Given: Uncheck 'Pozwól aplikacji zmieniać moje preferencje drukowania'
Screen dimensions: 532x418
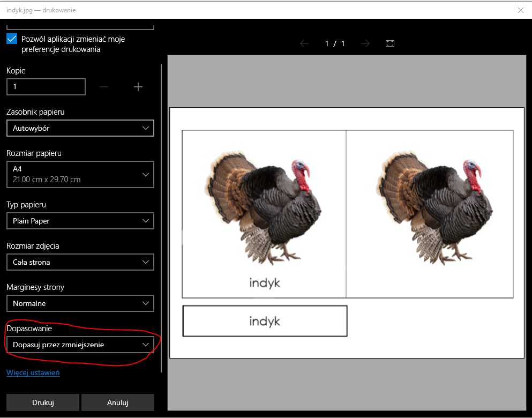Looking at the screenshot, I should (12, 39).
